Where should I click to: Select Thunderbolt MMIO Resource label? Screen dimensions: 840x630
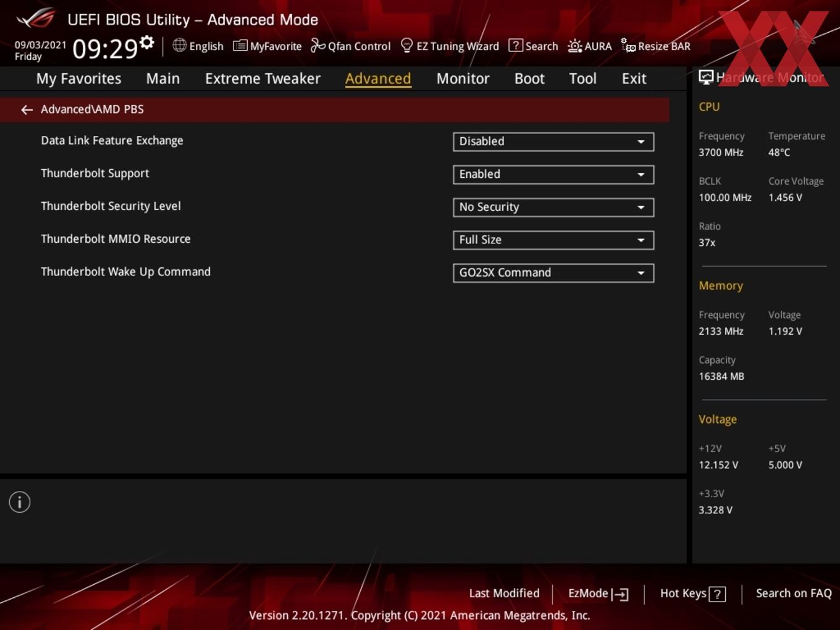click(115, 238)
